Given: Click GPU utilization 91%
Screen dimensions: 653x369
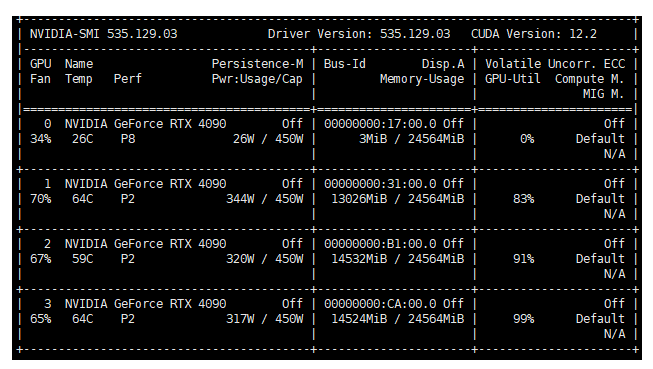Looking at the screenshot, I should [523, 259].
